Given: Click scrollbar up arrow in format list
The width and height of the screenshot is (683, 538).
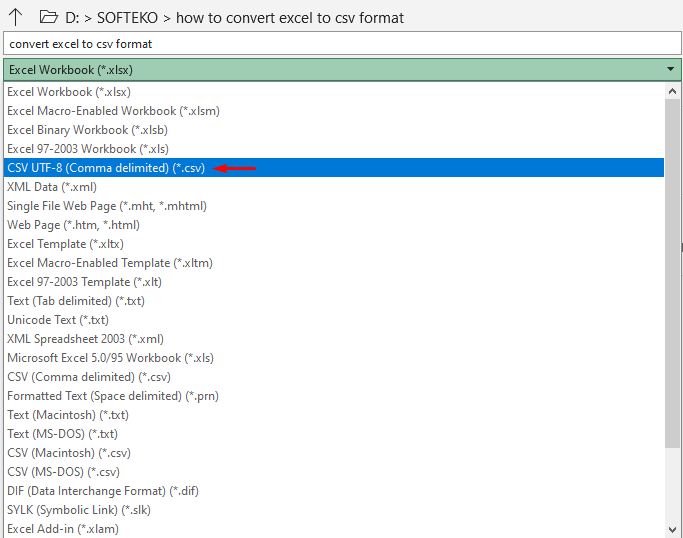Looking at the screenshot, I should pos(673,91).
